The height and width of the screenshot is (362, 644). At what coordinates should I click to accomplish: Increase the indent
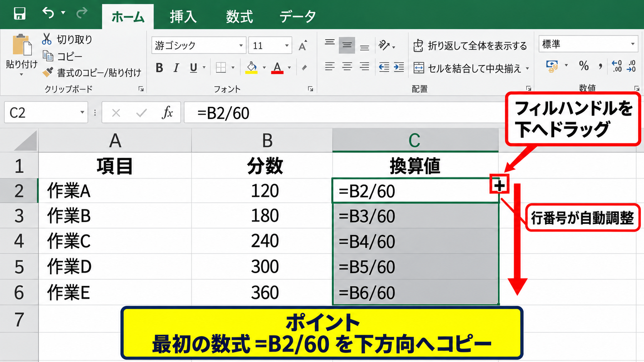click(399, 67)
